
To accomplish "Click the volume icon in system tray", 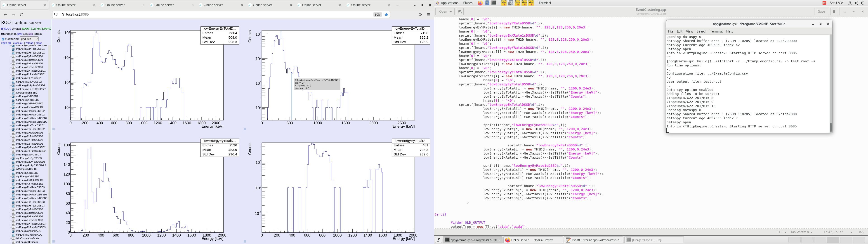I will 856,3.
